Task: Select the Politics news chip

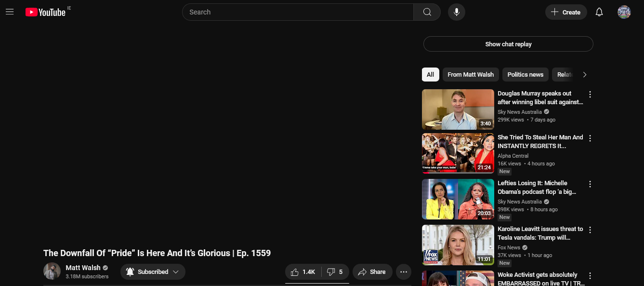Action: pyautogui.click(x=525, y=75)
